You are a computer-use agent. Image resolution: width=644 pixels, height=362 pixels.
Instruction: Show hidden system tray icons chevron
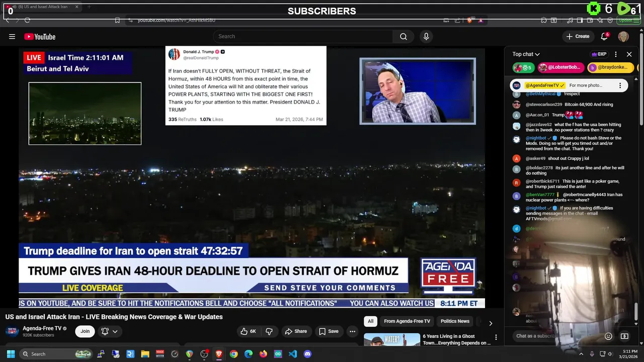coord(581,354)
